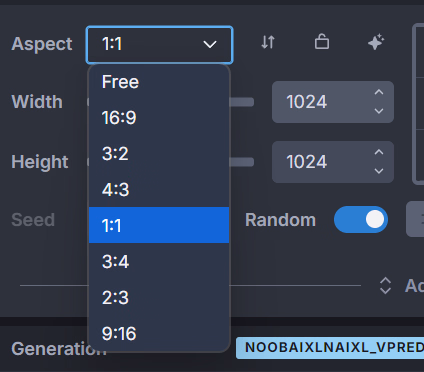Click the Height value field showing 1024
Image resolution: width=424 pixels, height=372 pixels.
click(x=333, y=162)
